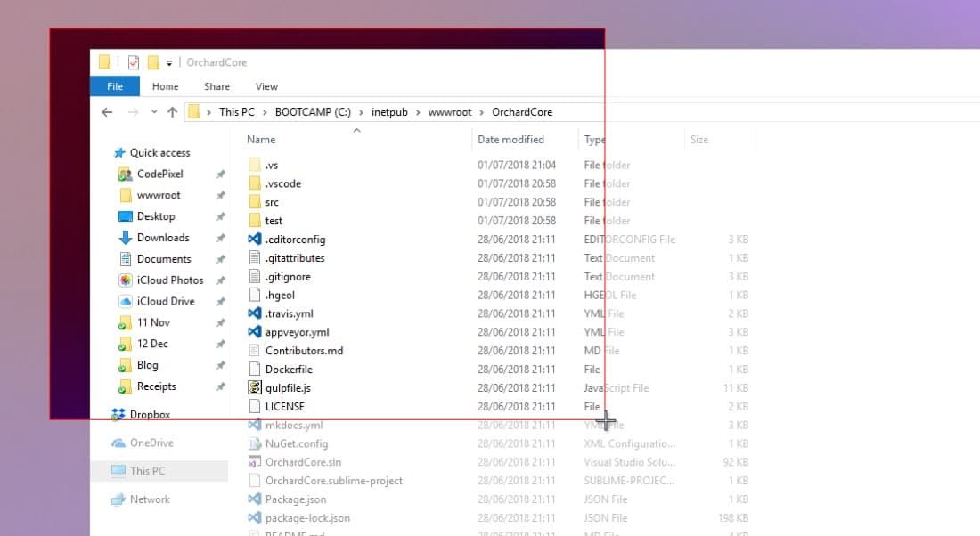Select the gulpfile.js JavaScript file icon

click(x=255, y=387)
